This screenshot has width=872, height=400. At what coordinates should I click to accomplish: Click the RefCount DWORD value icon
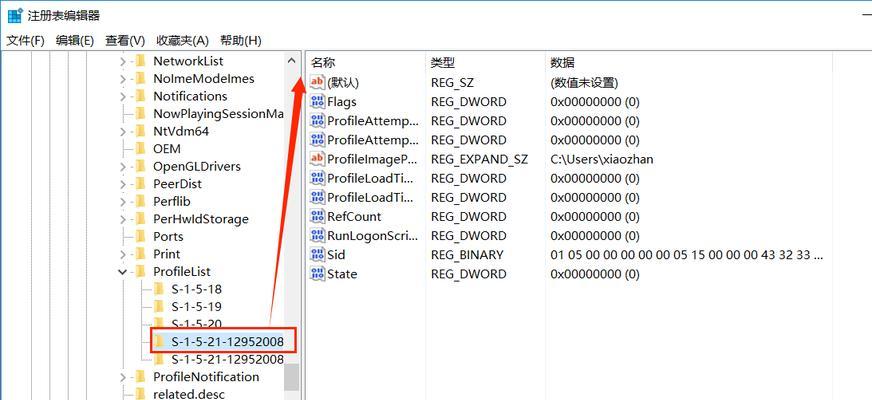coord(317,216)
